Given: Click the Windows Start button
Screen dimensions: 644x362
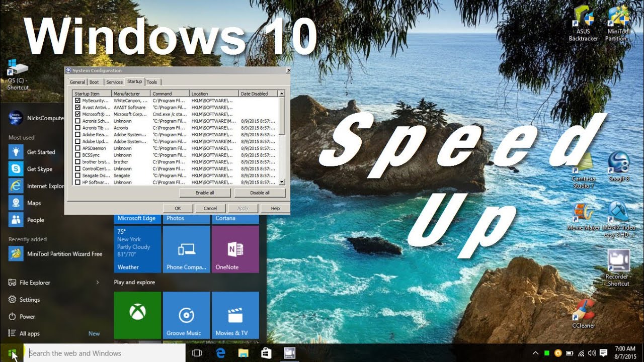Looking at the screenshot, I should 13,353.
